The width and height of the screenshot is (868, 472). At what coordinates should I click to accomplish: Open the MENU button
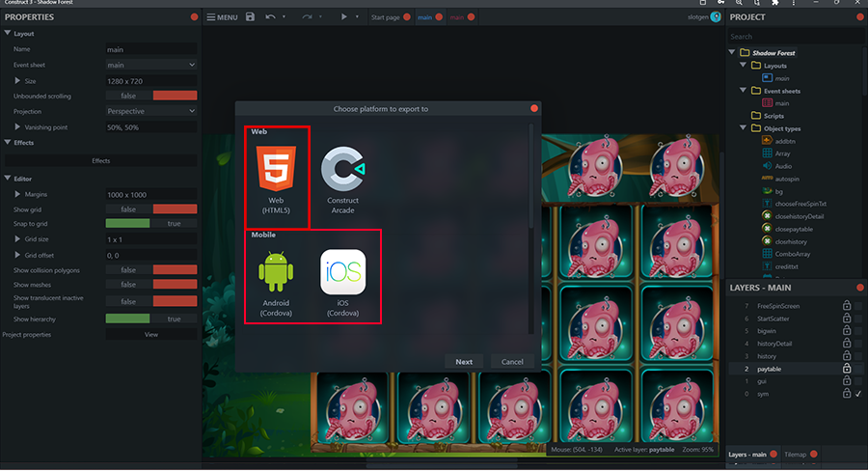[x=222, y=17]
